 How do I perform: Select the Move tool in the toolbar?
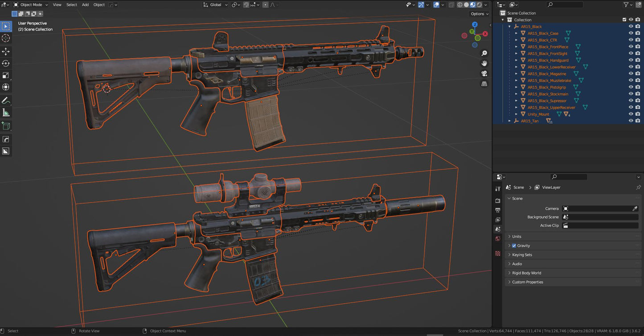click(x=6, y=51)
